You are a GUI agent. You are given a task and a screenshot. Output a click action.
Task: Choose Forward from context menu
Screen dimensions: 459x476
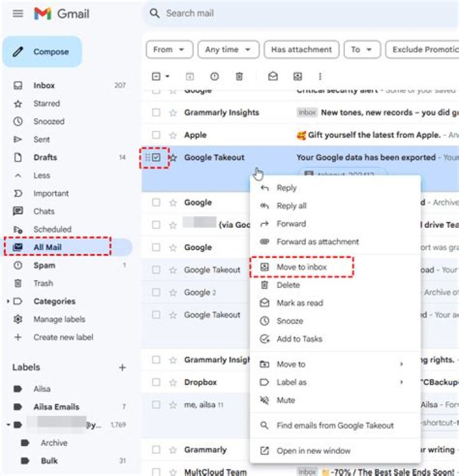pyautogui.click(x=335, y=224)
